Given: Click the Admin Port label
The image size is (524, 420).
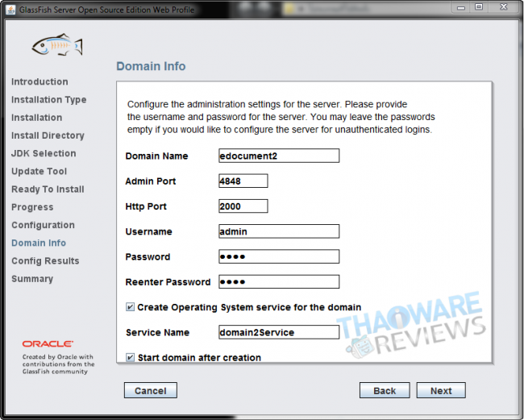Looking at the screenshot, I should click(151, 181).
